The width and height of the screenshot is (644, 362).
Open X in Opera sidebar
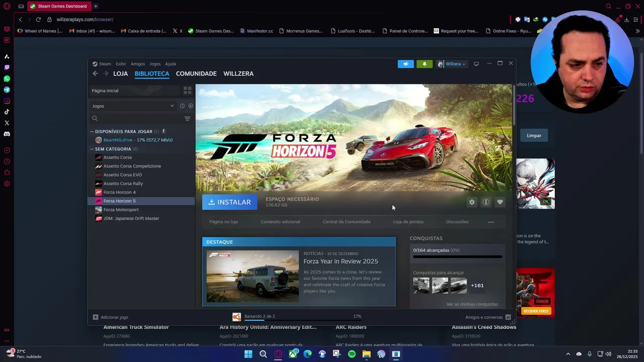click(x=7, y=123)
